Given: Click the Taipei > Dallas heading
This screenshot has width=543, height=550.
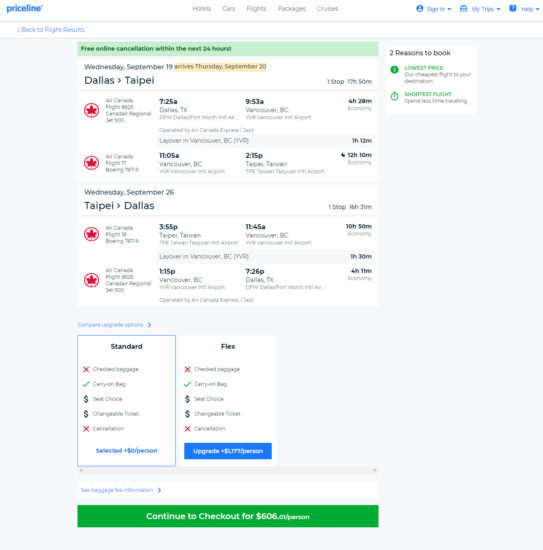Looking at the screenshot, I should (x=119, y=206).
